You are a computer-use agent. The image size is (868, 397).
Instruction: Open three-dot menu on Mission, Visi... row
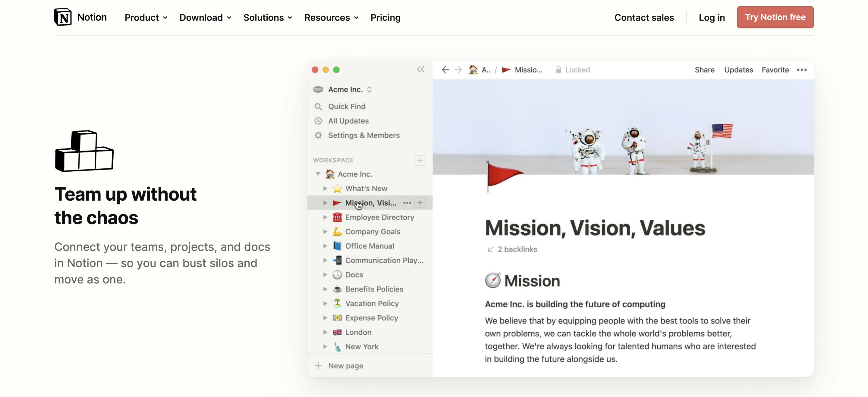pos(407,203)
